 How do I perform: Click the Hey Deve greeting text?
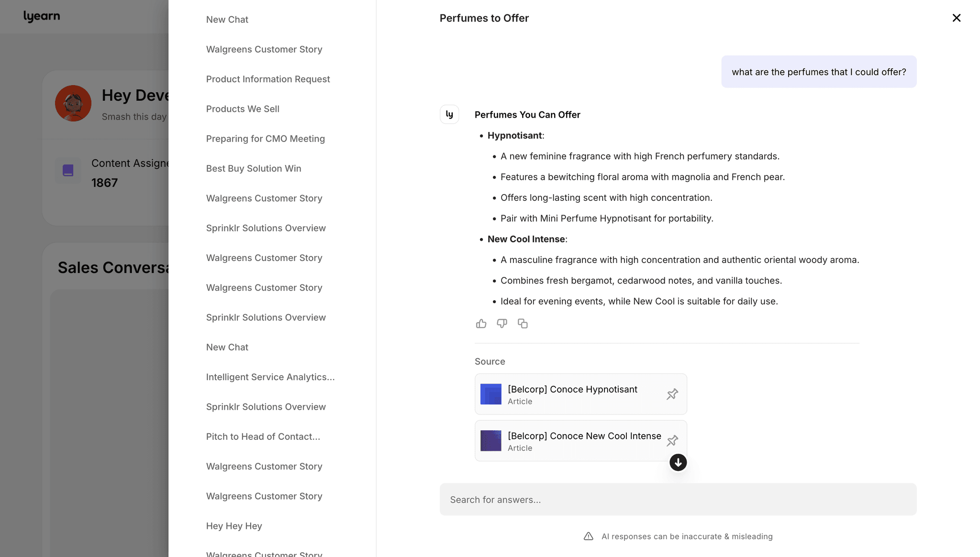135,95
